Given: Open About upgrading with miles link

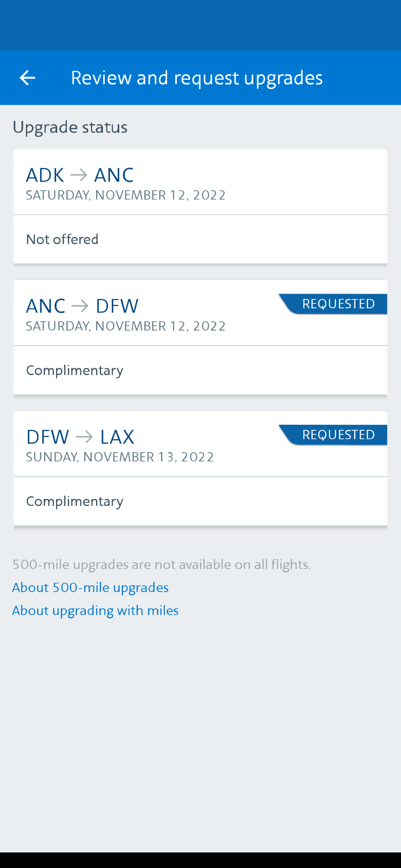Looking at the screenshot, I should click(95, 611).
